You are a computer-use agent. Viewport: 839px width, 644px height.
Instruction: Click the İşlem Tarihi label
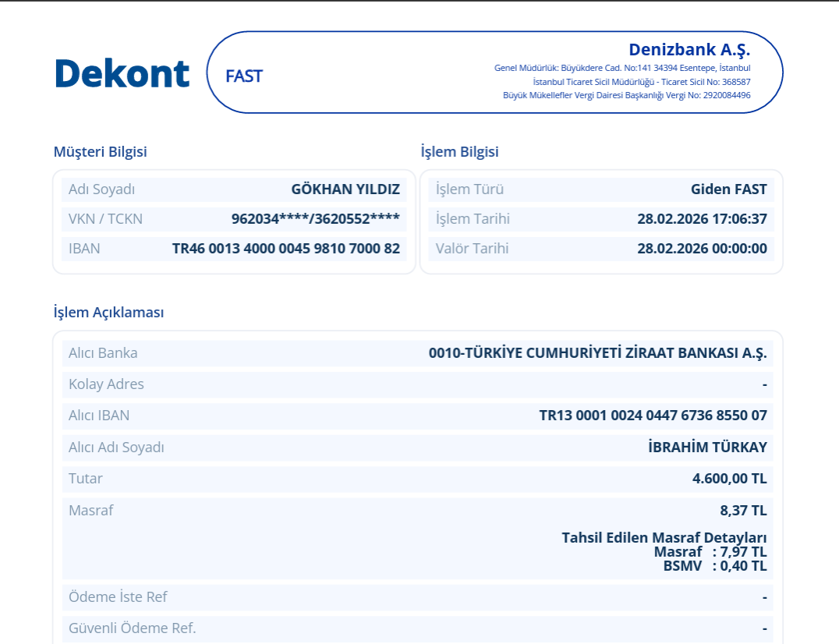point(473,219)
